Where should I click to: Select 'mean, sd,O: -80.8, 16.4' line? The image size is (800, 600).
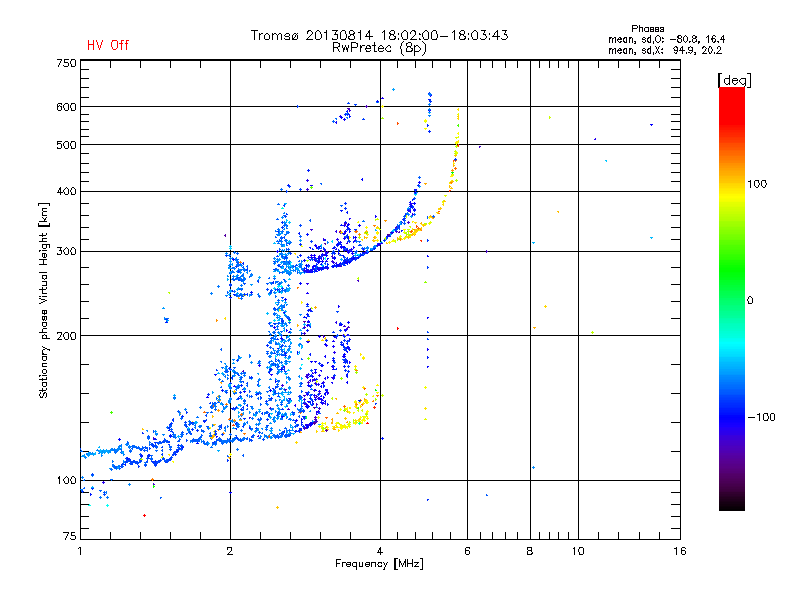click(666, 39)
